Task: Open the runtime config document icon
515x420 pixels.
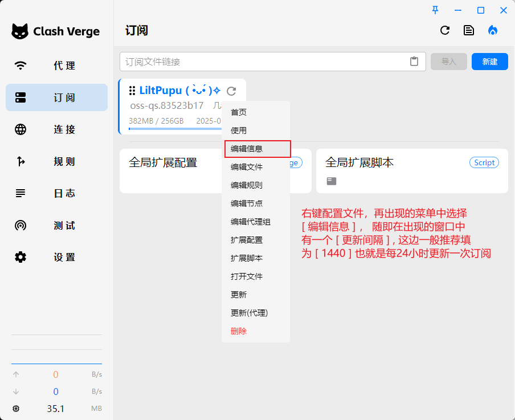Action: [x=469, y=30]
